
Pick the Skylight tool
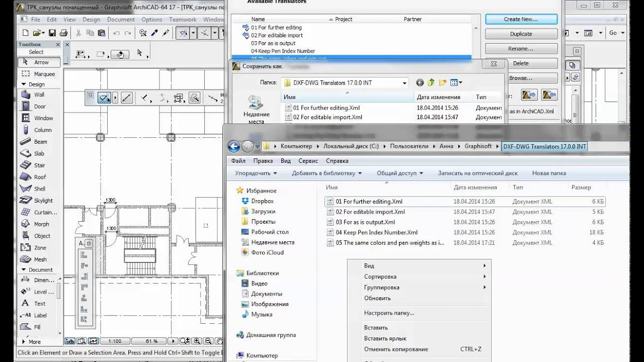(x=39, y=201)
